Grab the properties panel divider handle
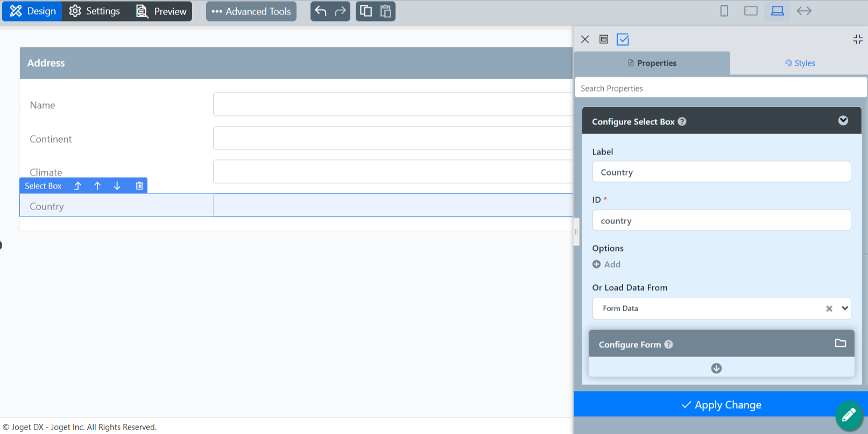The width and height of the screenshot is (868, 434). [x=576, y=232]
